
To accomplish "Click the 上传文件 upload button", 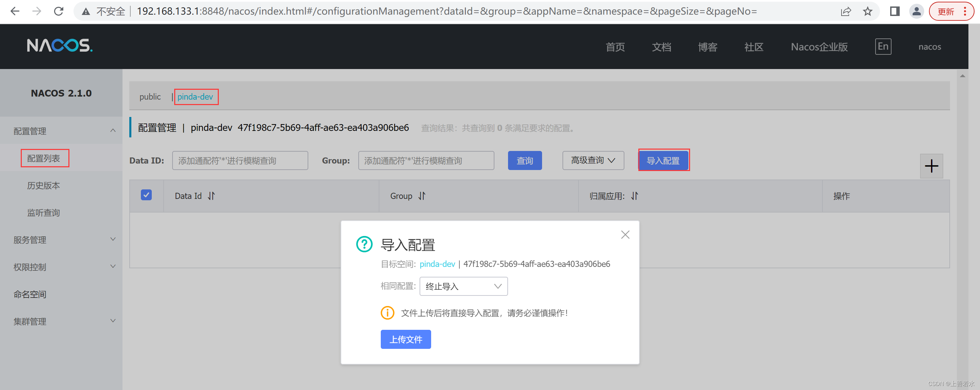I will tap(406, 339).
